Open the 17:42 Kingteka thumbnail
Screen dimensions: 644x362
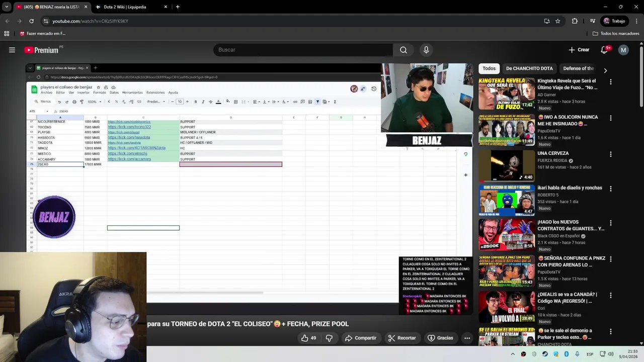pos(507,94)
